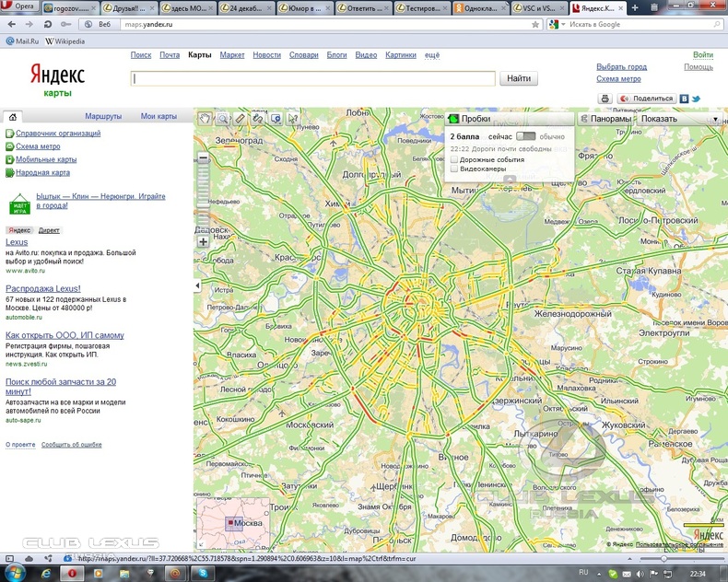728x582 pixels.
Task: Open Справочник организаций link
Action: [58, 134]
